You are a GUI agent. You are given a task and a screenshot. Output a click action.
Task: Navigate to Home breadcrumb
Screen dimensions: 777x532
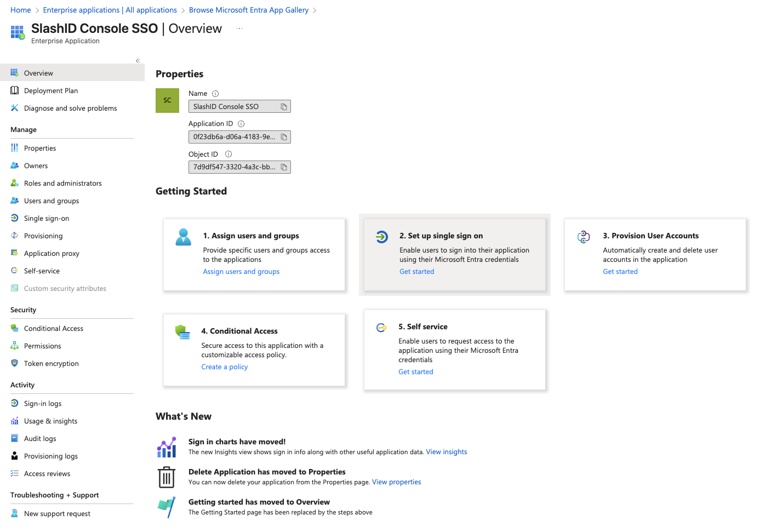(x=21, y=10)
